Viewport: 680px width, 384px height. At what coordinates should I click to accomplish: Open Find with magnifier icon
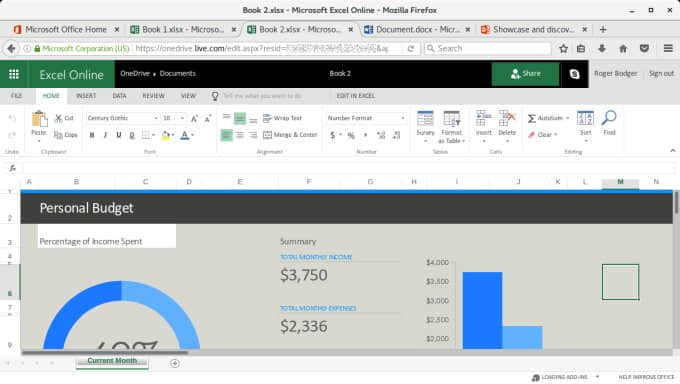coord(609,118)
